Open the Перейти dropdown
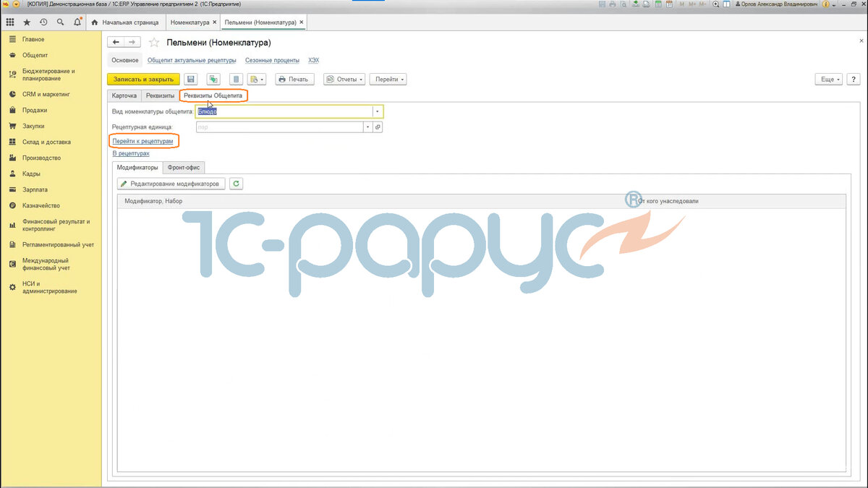 click(388, 79)
